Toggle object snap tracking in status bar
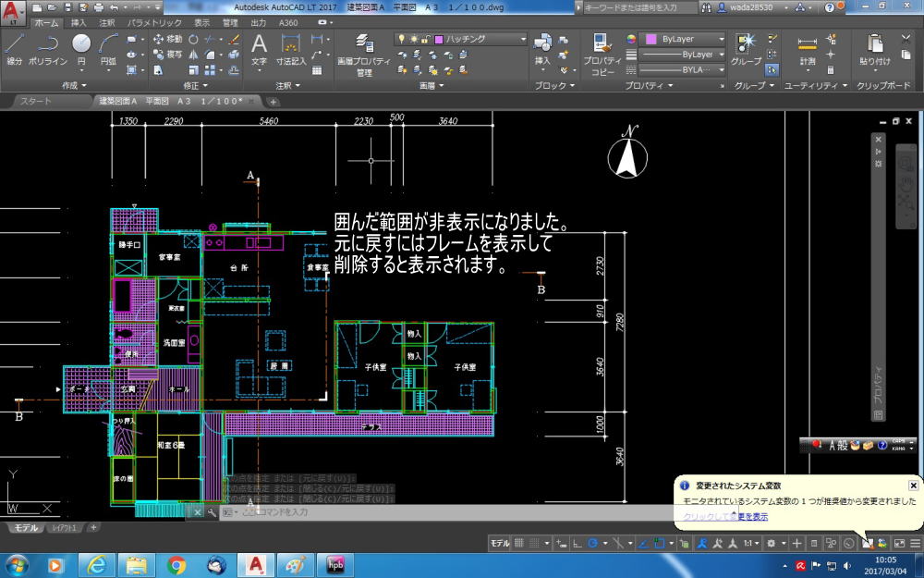Image resolution: width=924 pixels, height=578 pixels. pyautogui.click(x=643, y=543)
